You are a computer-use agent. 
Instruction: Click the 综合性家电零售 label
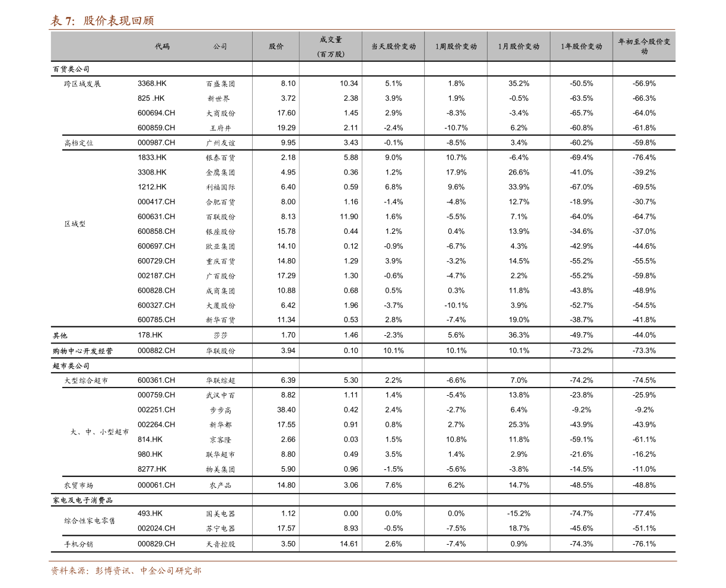(x=90, y=522)
